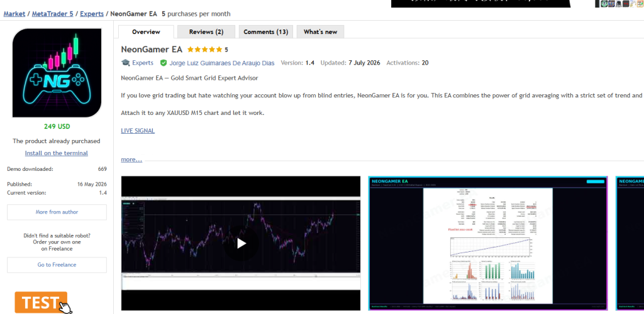Open the backtest report screenshot thumbnail

click(487, 244)
